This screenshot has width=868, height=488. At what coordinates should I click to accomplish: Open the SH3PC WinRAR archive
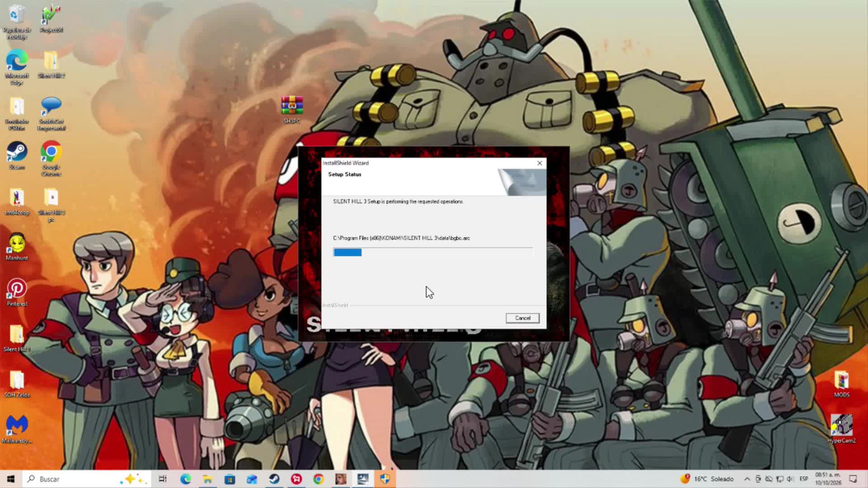tap(292, 109)
